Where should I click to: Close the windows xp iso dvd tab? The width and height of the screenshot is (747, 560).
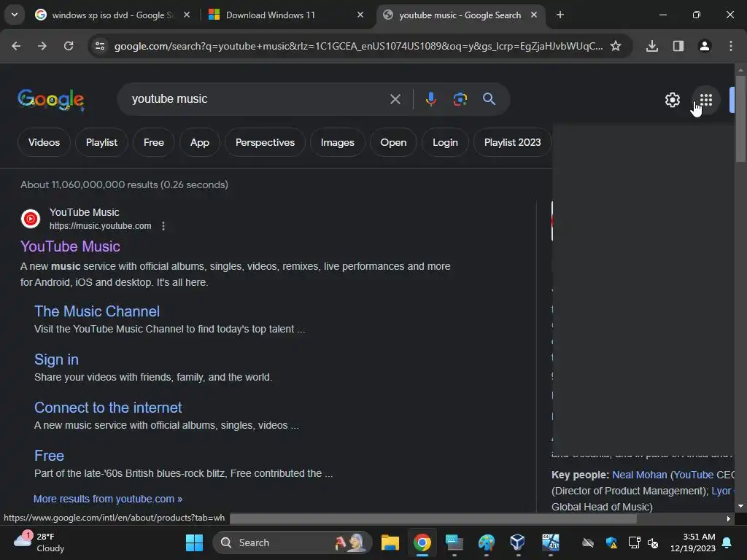pos(187,15)
